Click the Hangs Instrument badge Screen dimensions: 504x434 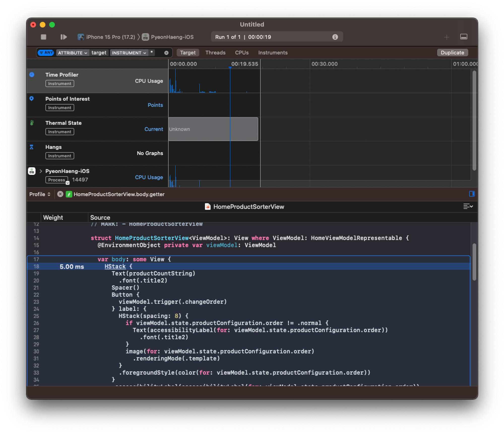[60, 156]
